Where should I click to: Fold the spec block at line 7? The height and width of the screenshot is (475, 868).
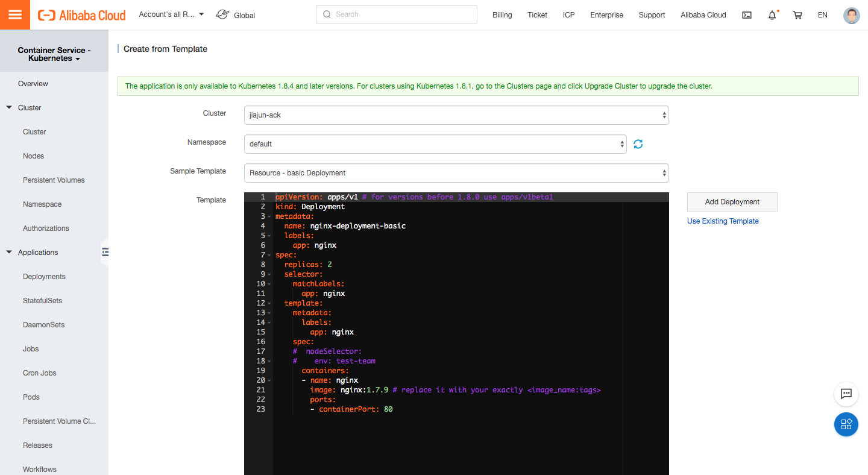(x=269, y=255)
